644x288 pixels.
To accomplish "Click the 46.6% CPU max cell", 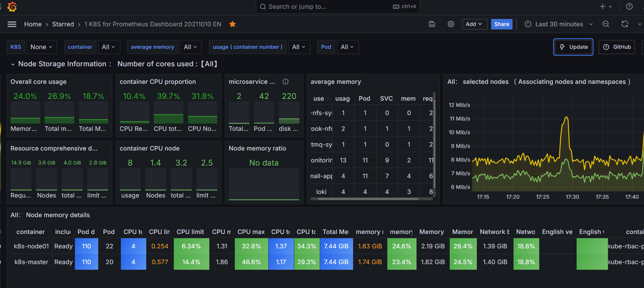I will pos(251,262).
